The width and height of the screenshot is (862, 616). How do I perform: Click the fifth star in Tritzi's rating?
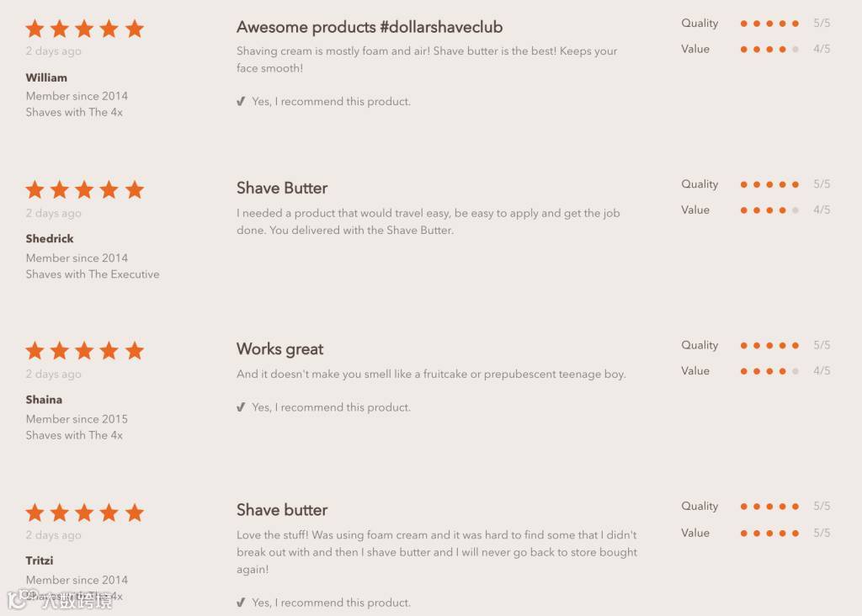click(x=135, y=512)
